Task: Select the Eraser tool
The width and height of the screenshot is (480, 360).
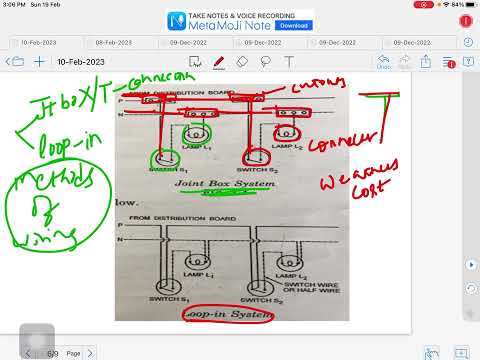Action: pyautogui.click(x=242, y=62)
